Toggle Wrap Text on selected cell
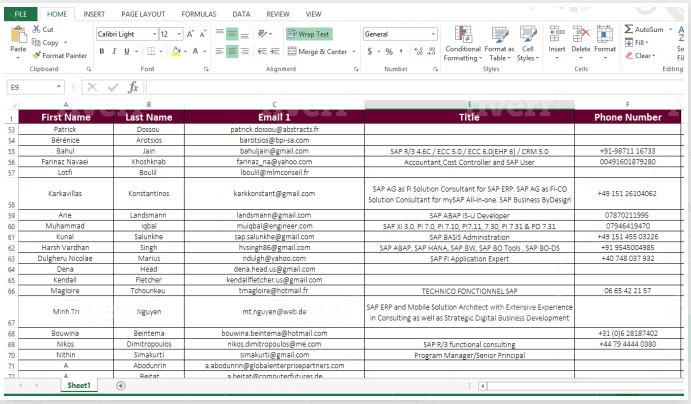The height and width of the screenshot is (404, 691). coord(308,34)
